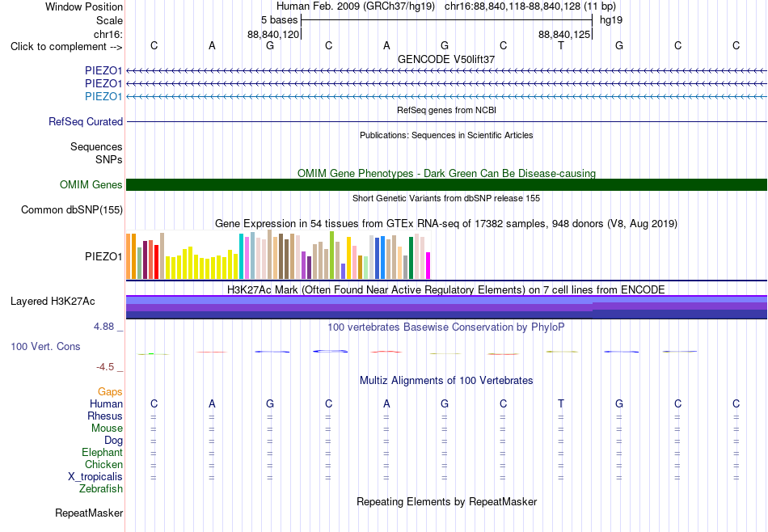Select the Human species label
This screenshot has height=532, width=768.
(106, 404)
